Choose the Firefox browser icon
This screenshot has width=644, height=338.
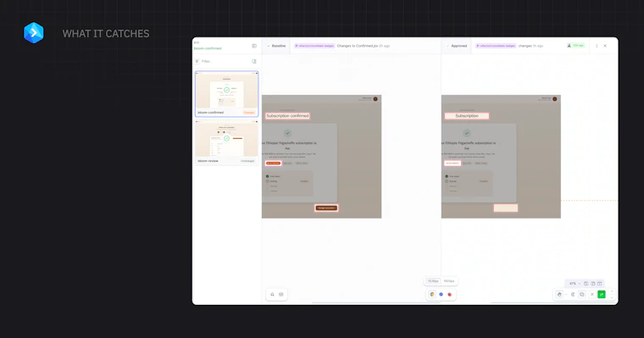pos(450,295)
